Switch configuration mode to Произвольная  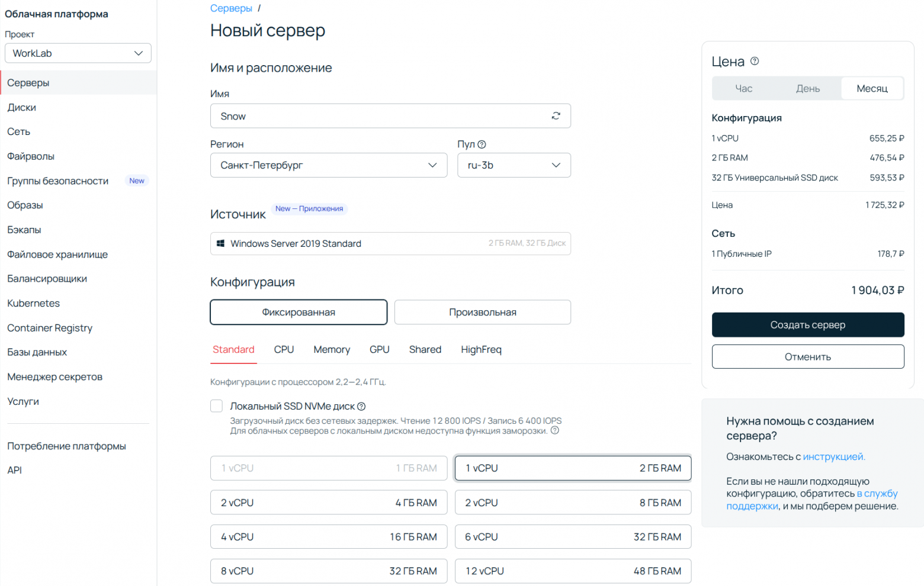pyautogui.click(x=482, y=313)
